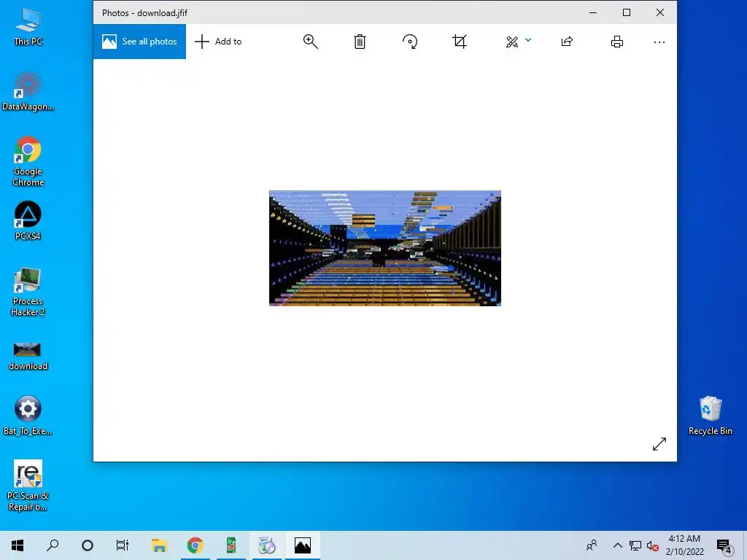747x560 pixels.
Task: Expand the Edit & Create dropdown arrow
Action: pyautogui.click(x=528, y=40)
